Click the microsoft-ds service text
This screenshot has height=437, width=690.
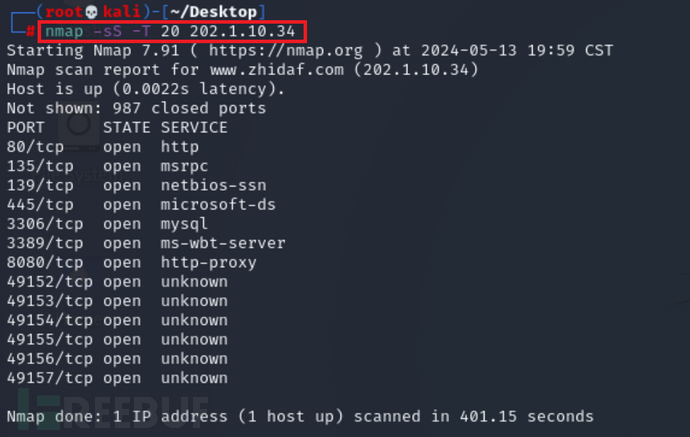click(x=218, y=205)
